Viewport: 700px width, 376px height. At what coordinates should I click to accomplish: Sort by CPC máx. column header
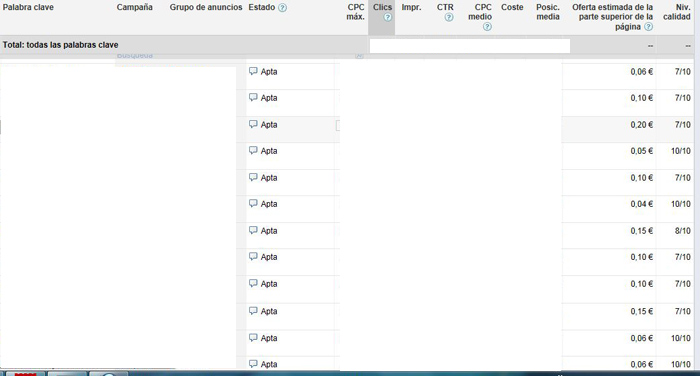(x=356, y=12)
